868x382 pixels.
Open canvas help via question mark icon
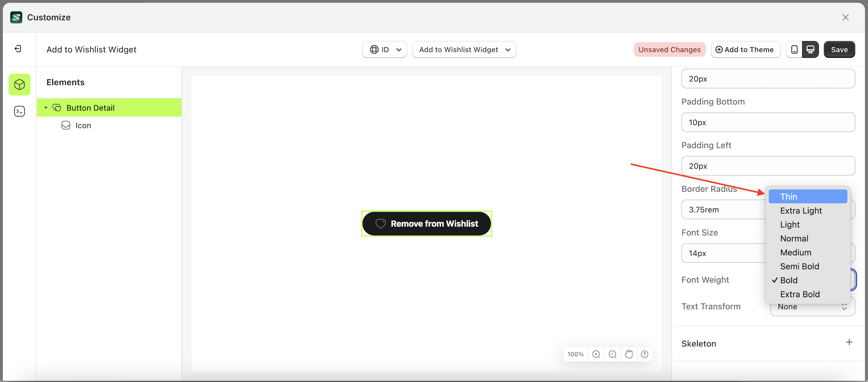point(645,354)
